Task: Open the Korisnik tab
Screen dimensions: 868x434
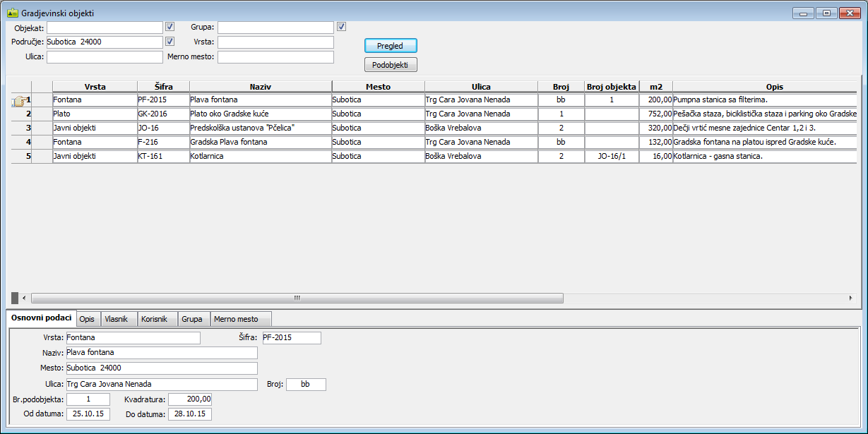Action: (154, 319)
